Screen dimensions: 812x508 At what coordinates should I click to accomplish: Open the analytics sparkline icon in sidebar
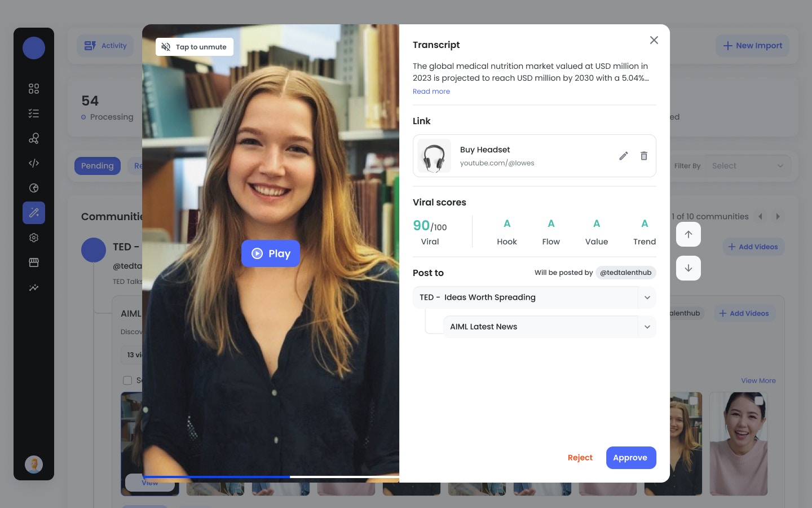[34, 287]
